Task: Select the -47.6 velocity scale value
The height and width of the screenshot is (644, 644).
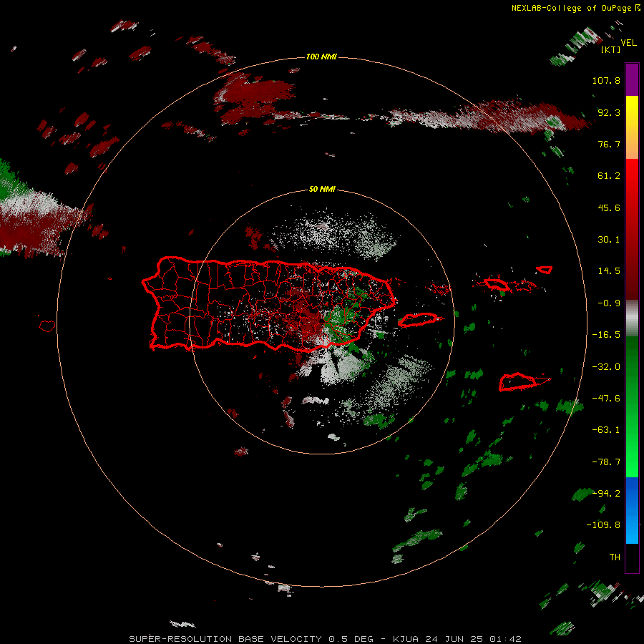Action: click(606, 399)
